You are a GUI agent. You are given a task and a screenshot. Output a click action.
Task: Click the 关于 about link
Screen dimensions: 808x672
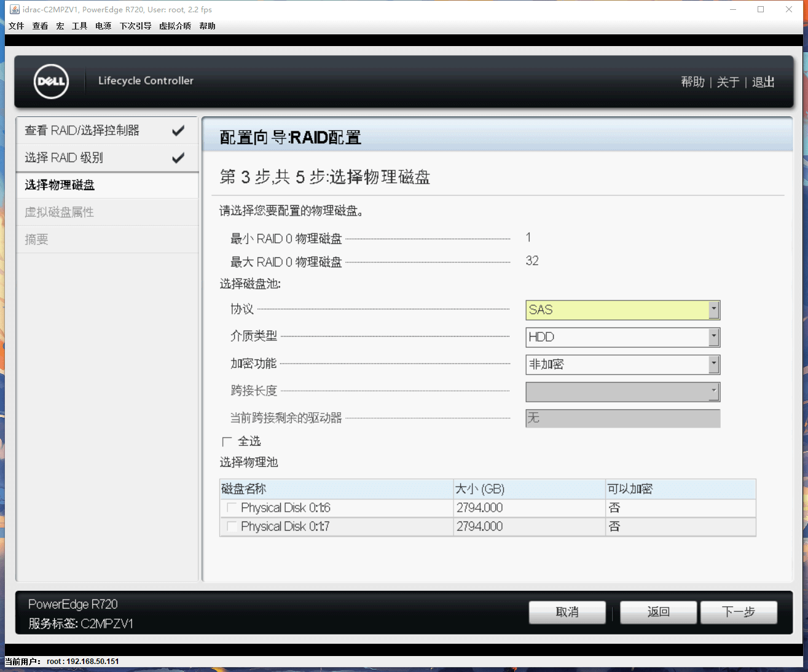click(728, 82)
